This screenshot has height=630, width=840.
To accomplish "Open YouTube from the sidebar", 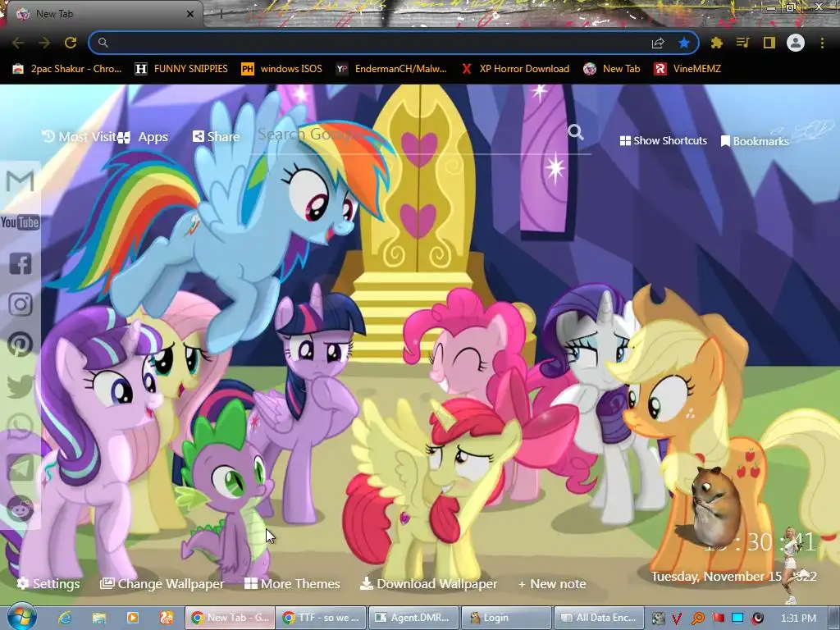I will [x=21, y=222].
